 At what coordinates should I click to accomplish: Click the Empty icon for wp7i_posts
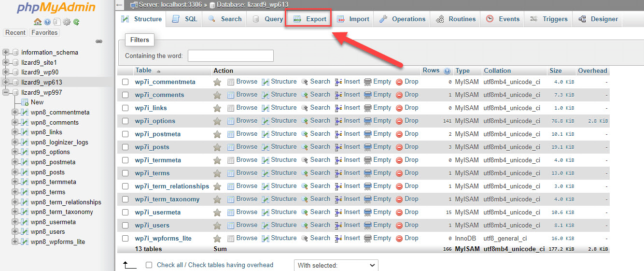coord(368,147)
